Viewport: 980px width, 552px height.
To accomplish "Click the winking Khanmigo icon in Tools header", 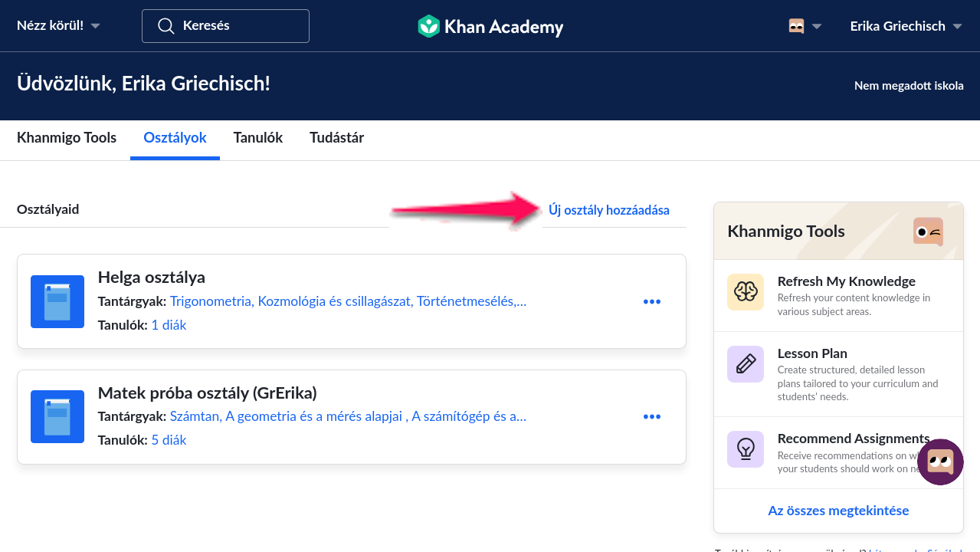I will click(x=928, y=232).
